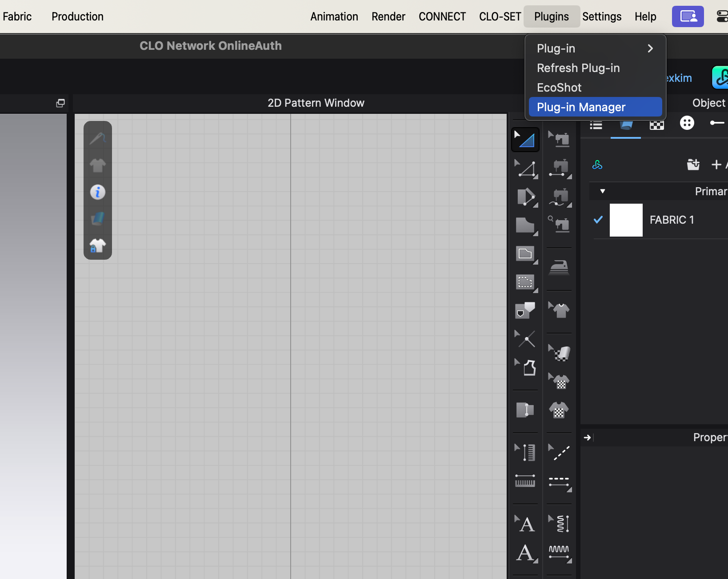The height and width of the screenshot is (579, 728).
Task: Select the Edit Topstitch dashed line tool
Action: [x=559, y=452]
